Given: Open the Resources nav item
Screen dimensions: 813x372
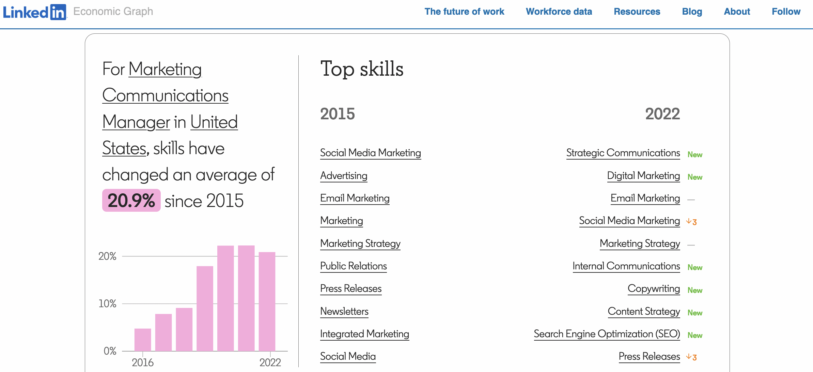Looking at the screenshot, I should [637, 11].
